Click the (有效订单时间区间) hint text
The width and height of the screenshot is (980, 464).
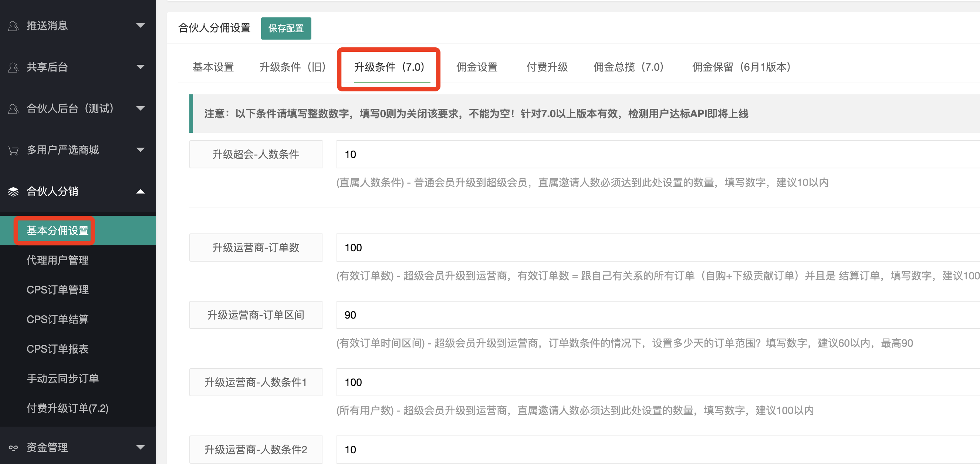coord(625,343)
